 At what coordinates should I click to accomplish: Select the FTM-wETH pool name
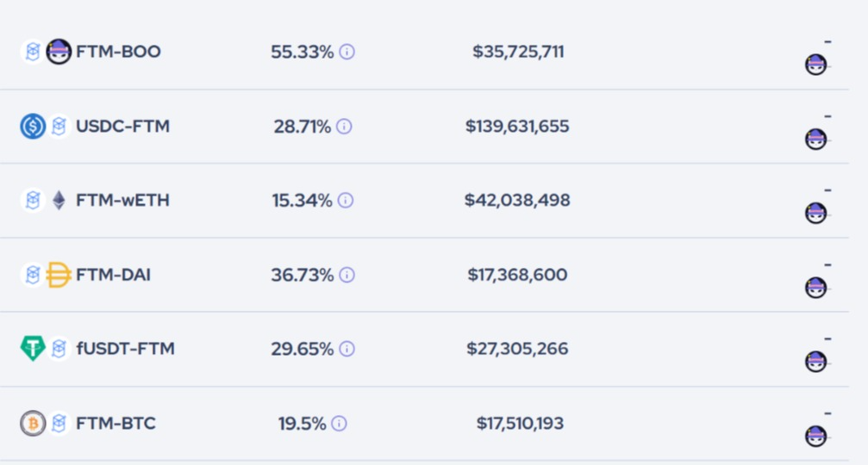(x=122, y=200)
